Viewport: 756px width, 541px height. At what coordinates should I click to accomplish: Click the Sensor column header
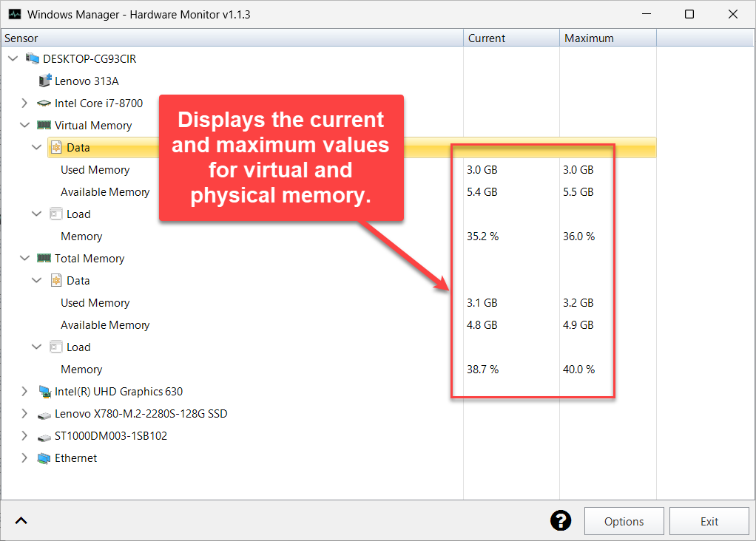coord(232,38)
